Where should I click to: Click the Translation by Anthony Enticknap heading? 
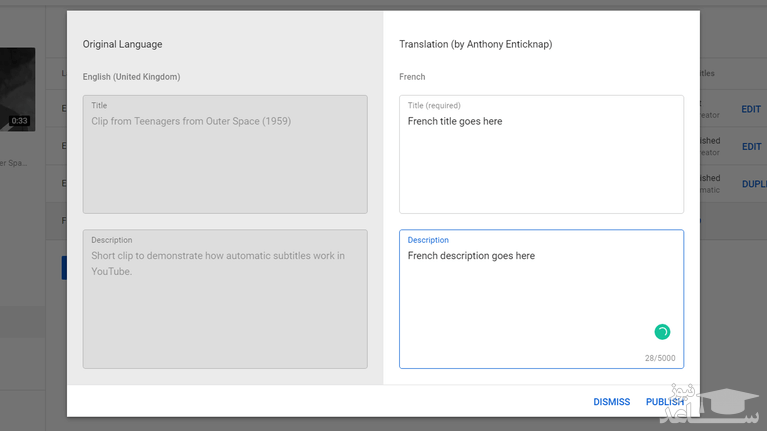tap(475, 44)
